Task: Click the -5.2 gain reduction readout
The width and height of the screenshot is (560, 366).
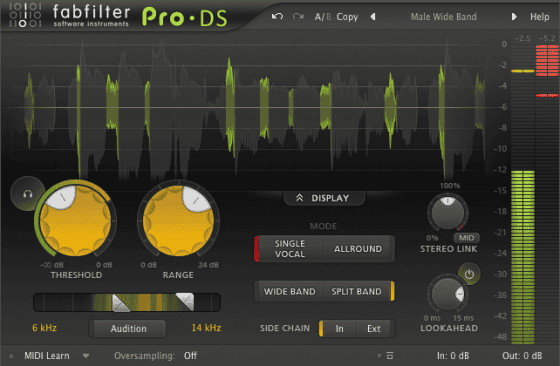Action: [x=547, y=38]
